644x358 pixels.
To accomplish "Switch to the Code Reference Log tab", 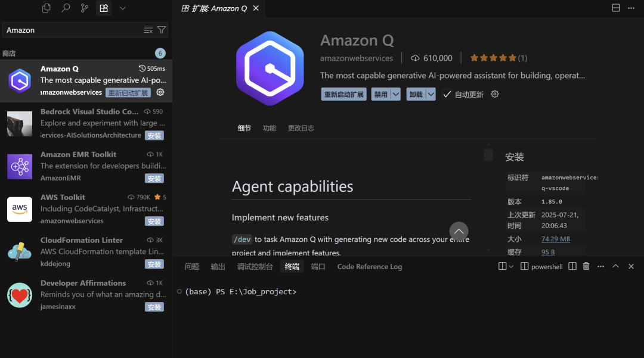I will click(370, 266).
